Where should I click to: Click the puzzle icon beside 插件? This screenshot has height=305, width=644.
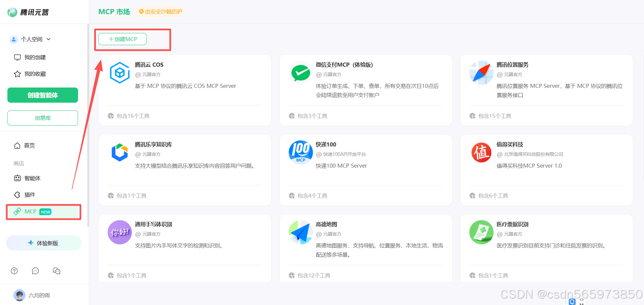point(17,195)
